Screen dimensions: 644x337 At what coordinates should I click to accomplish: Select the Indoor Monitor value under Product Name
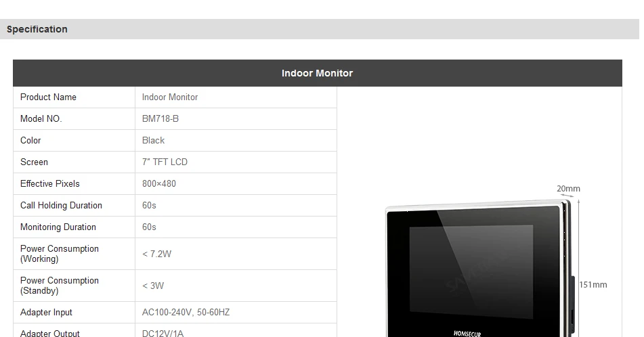coord(170,97)
